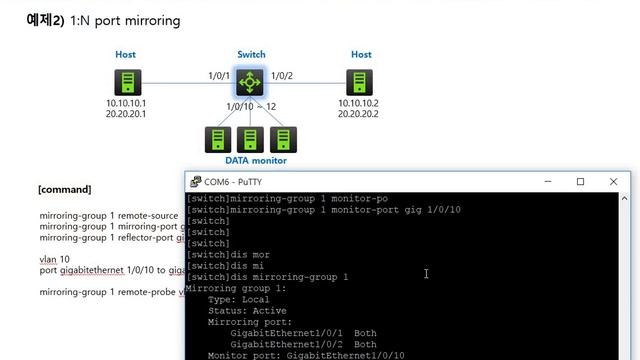This screenshot has height=360, width=640.
Task: Click terminal line 'Mirroring group 1:'
Action: point(236,288)
